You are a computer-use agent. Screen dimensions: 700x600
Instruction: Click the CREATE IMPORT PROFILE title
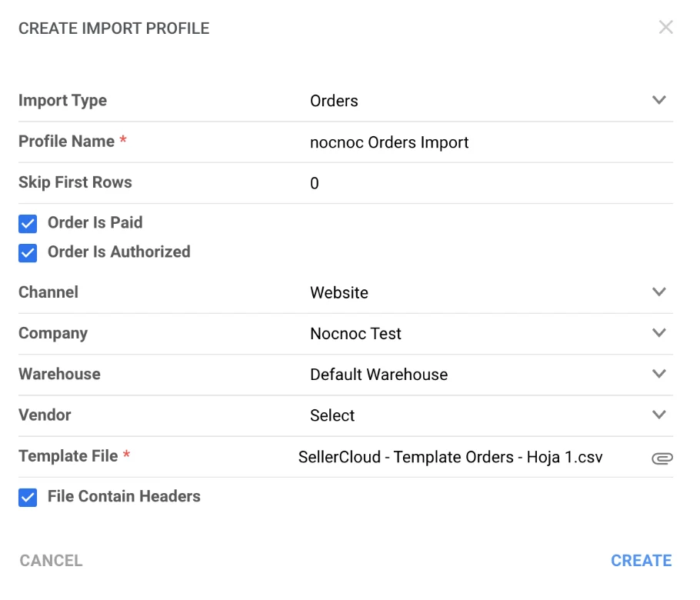click(114, 28)
